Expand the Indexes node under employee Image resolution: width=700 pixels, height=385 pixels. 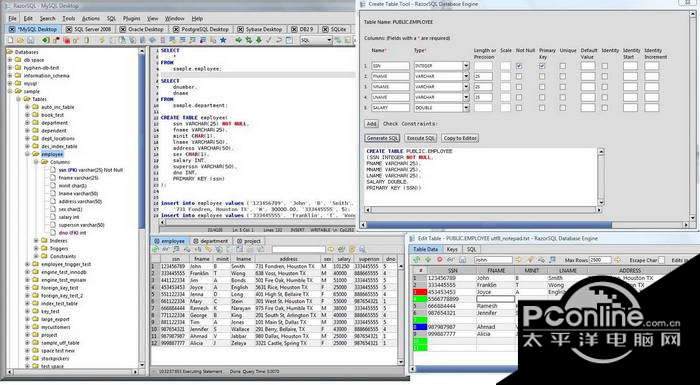point(36,241)
